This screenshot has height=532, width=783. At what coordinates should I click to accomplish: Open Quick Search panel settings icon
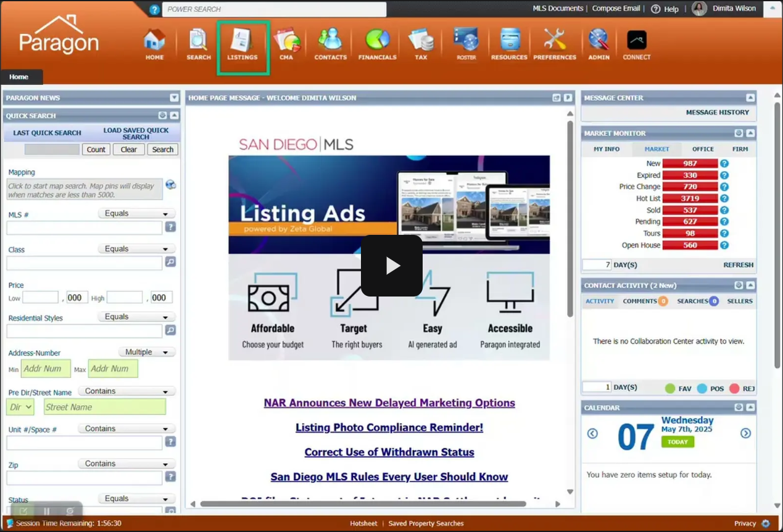coord(162,115)
